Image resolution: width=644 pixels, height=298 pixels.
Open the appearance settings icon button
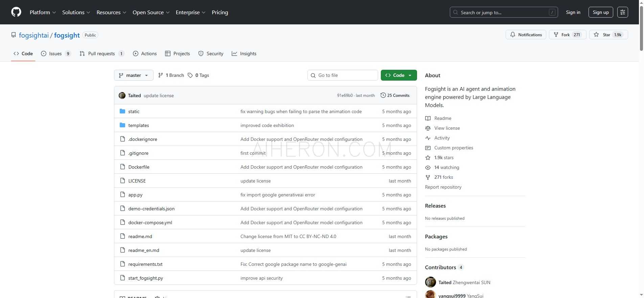[622, 12]
